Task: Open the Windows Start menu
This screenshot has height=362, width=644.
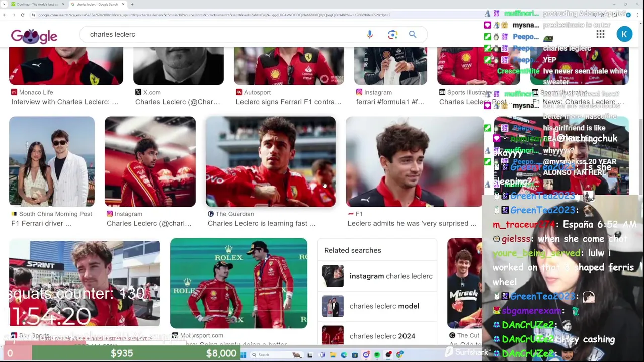Action: (x=243, y=355)
